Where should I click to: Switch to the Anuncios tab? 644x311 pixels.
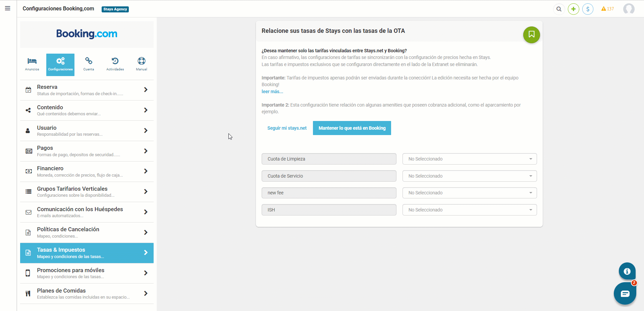point(32,65)
